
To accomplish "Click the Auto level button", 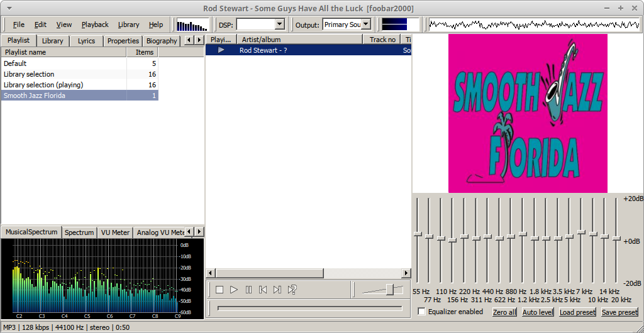I will (x=538, y=312).
